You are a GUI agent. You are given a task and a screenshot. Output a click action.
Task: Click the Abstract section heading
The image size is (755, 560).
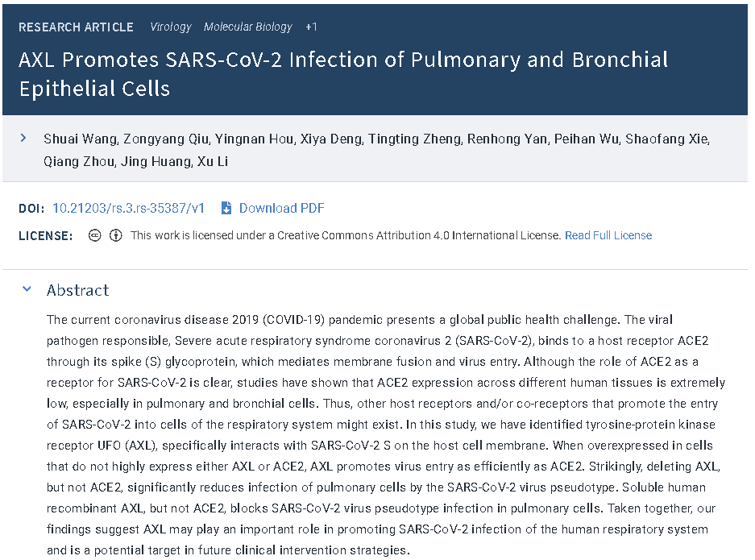[78, 290]
